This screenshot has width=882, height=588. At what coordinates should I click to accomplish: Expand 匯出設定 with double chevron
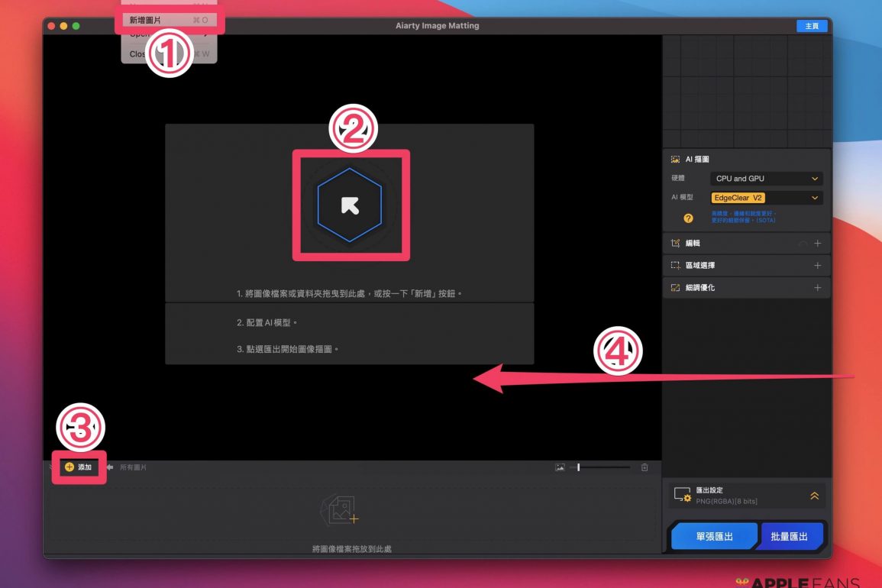[814, 496]
